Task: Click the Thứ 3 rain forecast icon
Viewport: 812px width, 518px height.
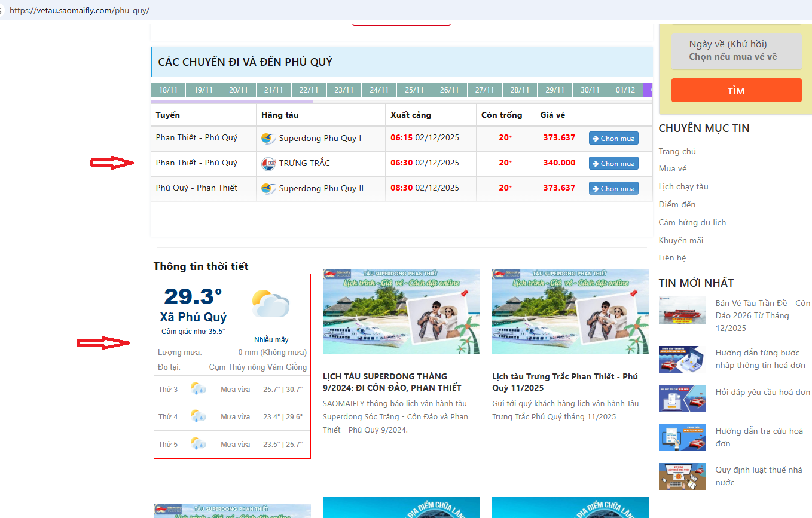Action: pos(199,389)
